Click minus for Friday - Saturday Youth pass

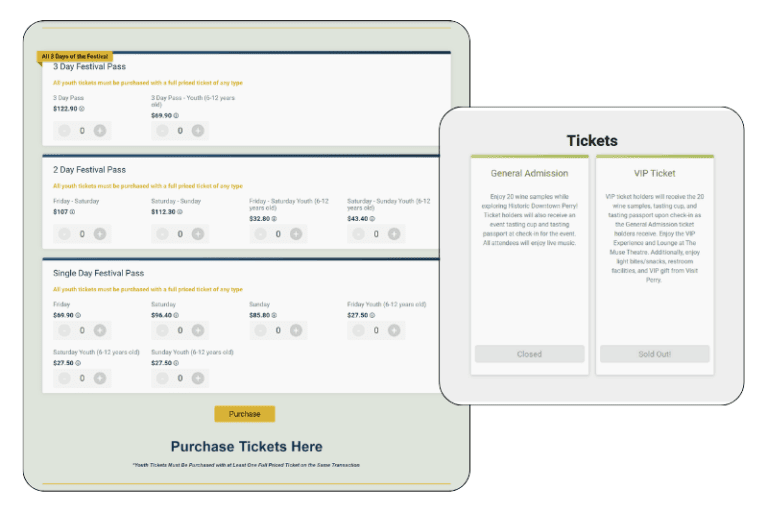pos(261,234)
